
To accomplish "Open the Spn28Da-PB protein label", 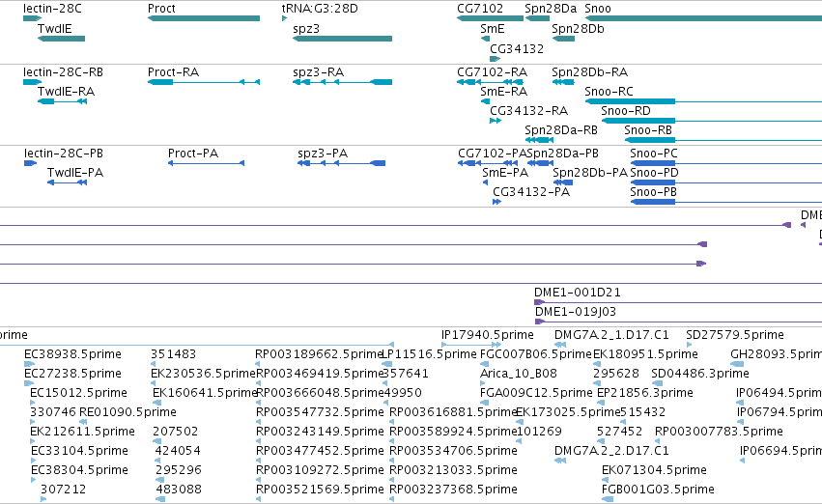I will point(562,153).
